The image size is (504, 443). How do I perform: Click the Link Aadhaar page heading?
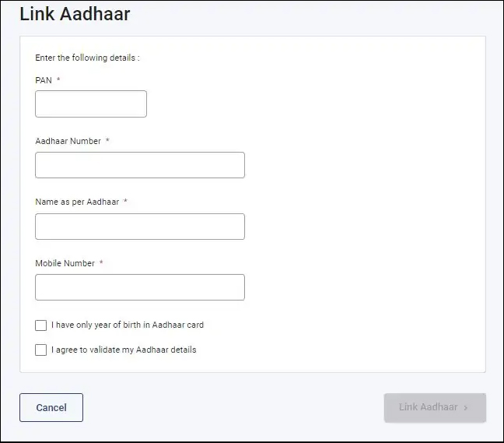point(75,14)
